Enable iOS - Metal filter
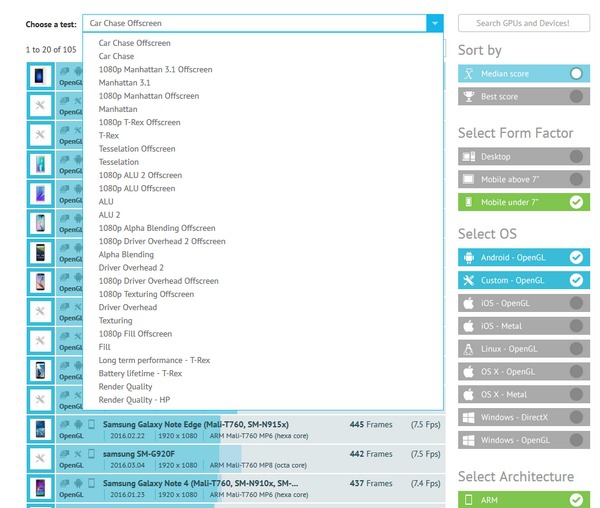The image size is (600, 508). 523,326
